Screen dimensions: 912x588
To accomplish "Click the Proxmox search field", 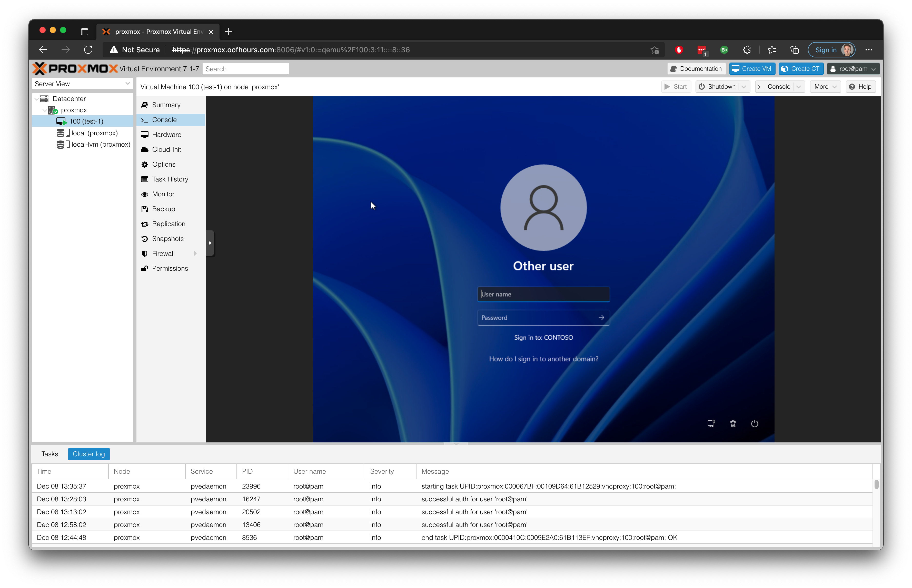I will (246, 69).
